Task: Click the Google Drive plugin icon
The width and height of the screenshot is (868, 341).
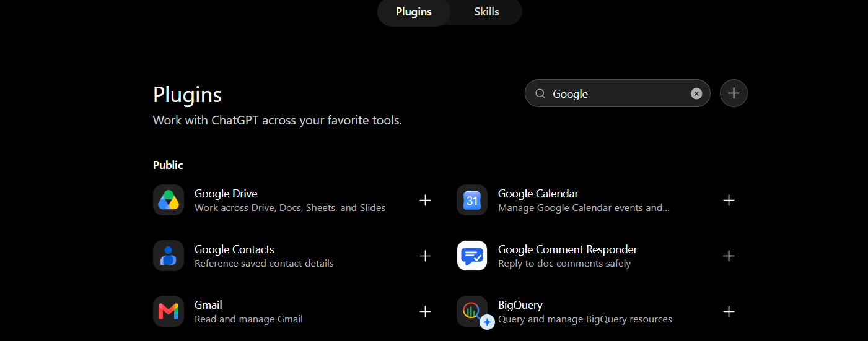Action: coord(169,200)
